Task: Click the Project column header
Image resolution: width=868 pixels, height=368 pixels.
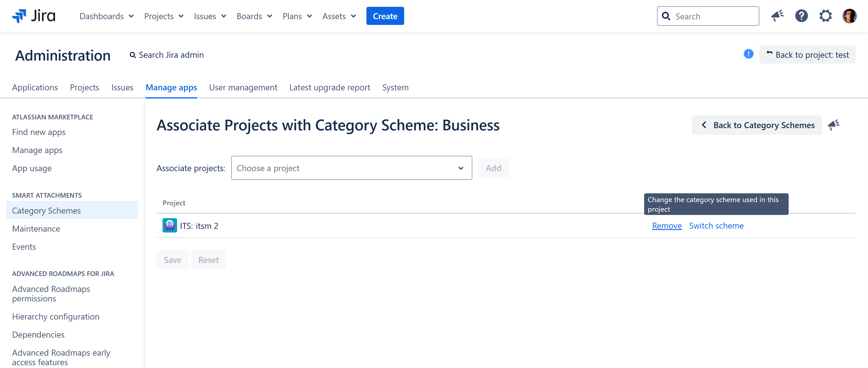Action: tap(174, 203)
